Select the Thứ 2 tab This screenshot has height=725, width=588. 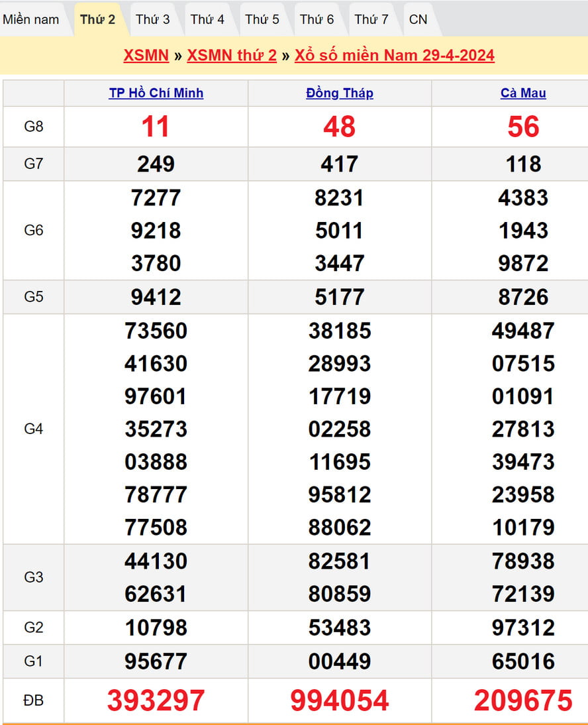coord(97,19)
